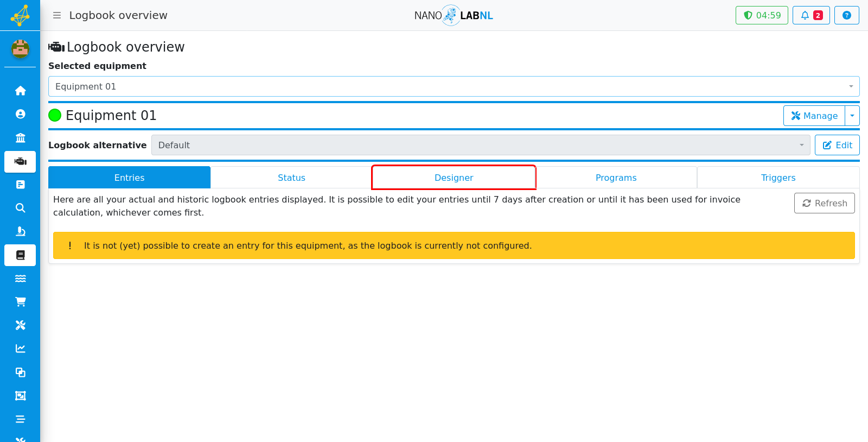Open the waves icon in sidebar

coord(20,279)
